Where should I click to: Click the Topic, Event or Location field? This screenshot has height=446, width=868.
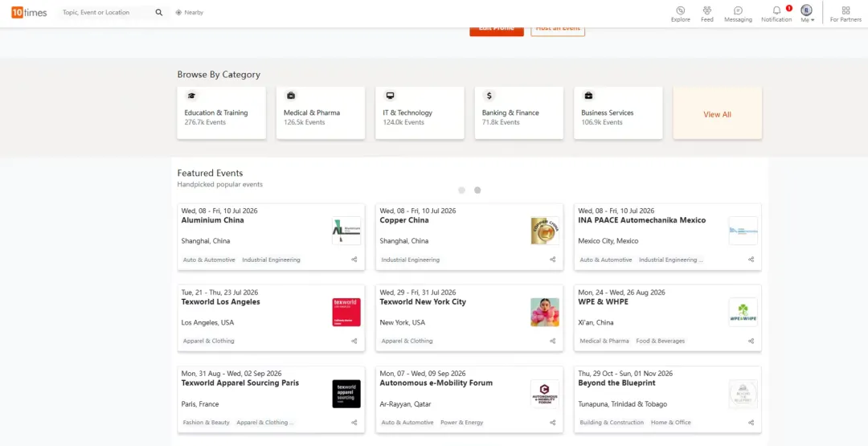[x=104, y=13]
